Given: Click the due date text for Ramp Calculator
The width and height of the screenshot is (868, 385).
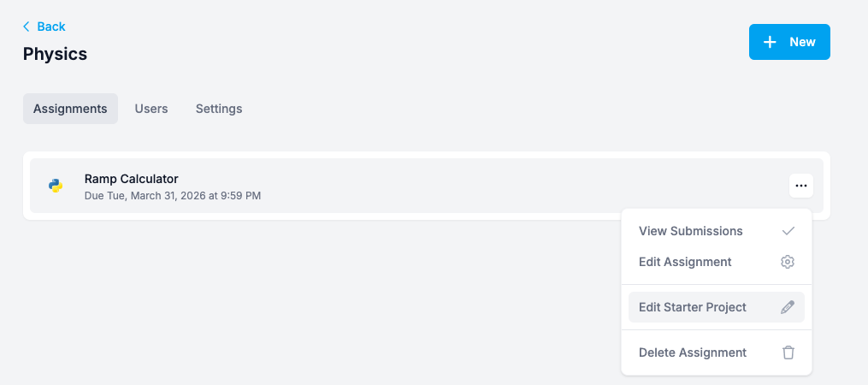Looking at the screenshot, I should point(172,196).
